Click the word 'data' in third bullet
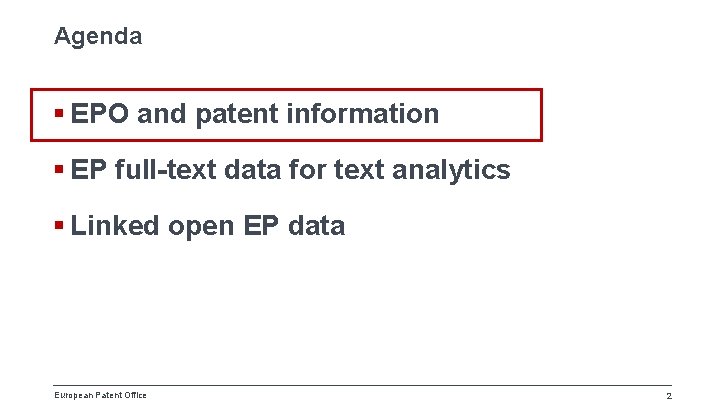The image size is (720, 405). coord(316,225)
